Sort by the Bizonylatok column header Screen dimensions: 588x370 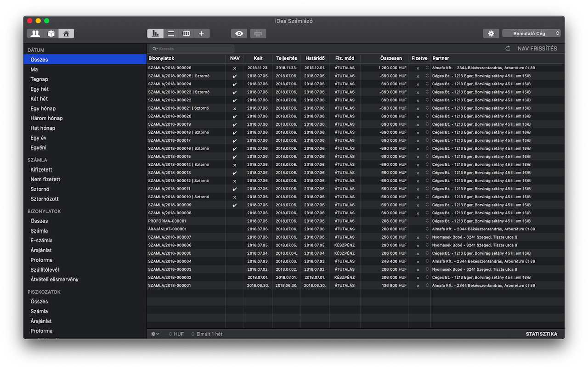(186, 58)
